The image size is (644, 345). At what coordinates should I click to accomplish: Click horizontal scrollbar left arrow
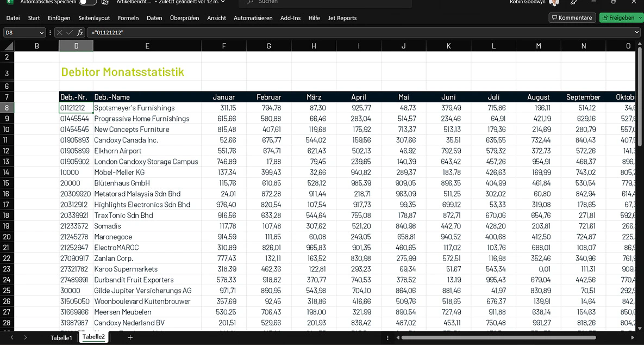coord(398,337)
